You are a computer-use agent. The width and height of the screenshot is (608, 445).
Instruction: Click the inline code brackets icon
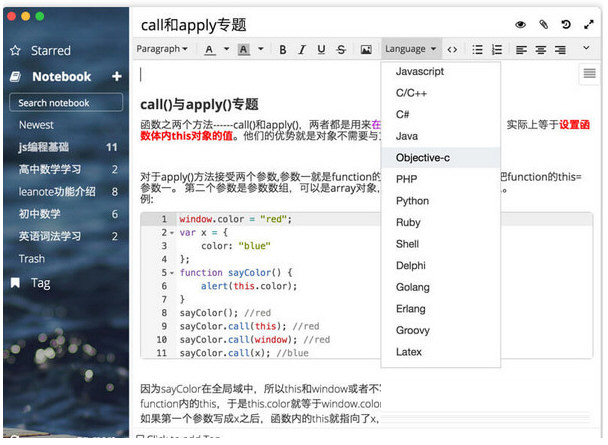[x=452, y=49]
